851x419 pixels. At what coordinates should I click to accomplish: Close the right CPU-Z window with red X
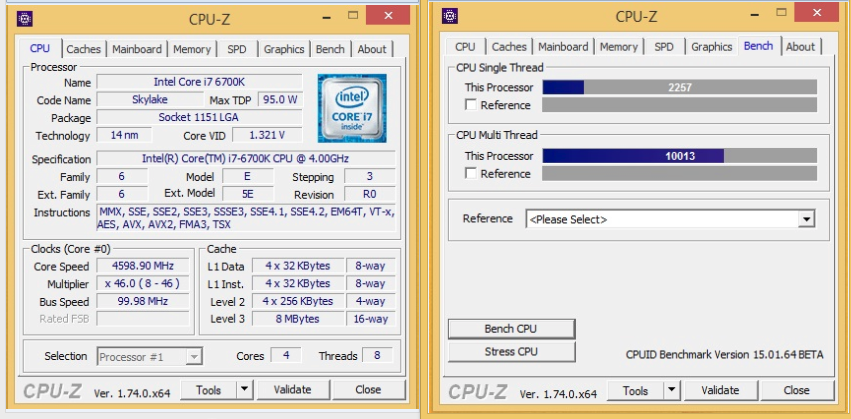point(816,14)
